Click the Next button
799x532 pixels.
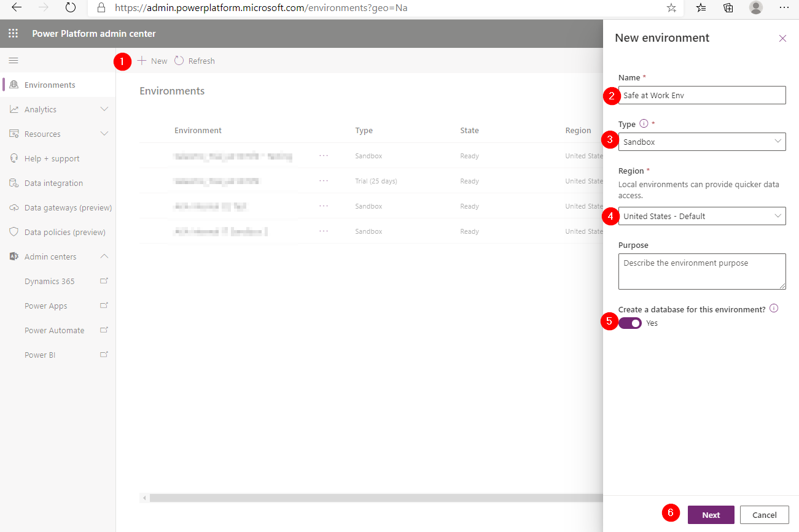click(x=711, y=514)
